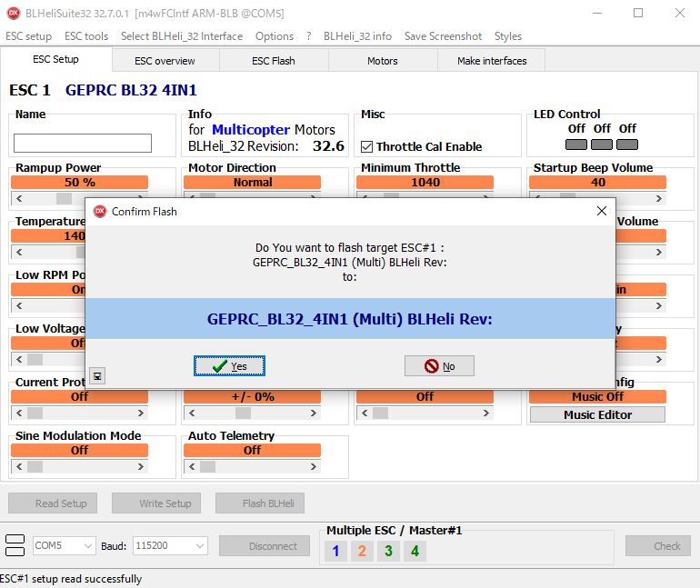
Task: Click into the ESC Name field
Action: pyautogui.click(x=83, y=144)
